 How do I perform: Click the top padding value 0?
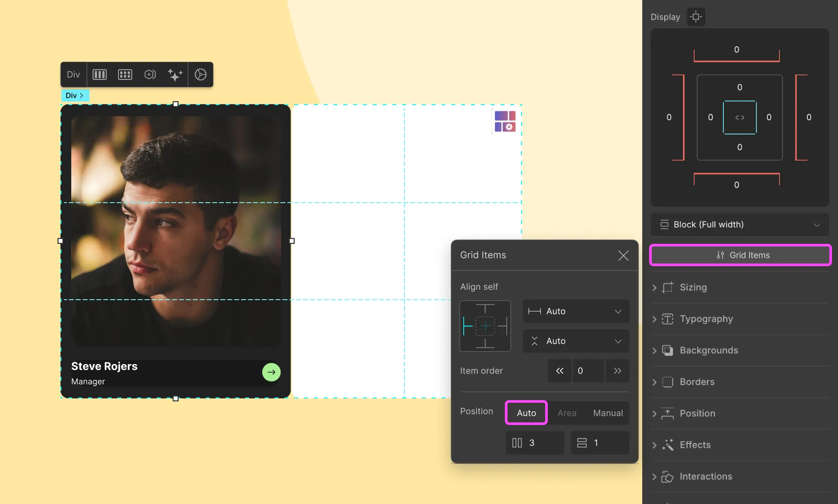tap(740, 87)
